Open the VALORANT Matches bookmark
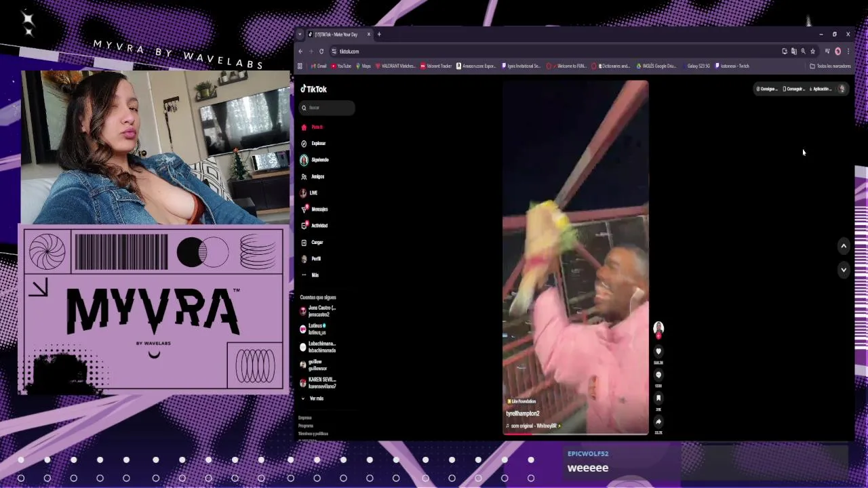 (x=395, y=66)
